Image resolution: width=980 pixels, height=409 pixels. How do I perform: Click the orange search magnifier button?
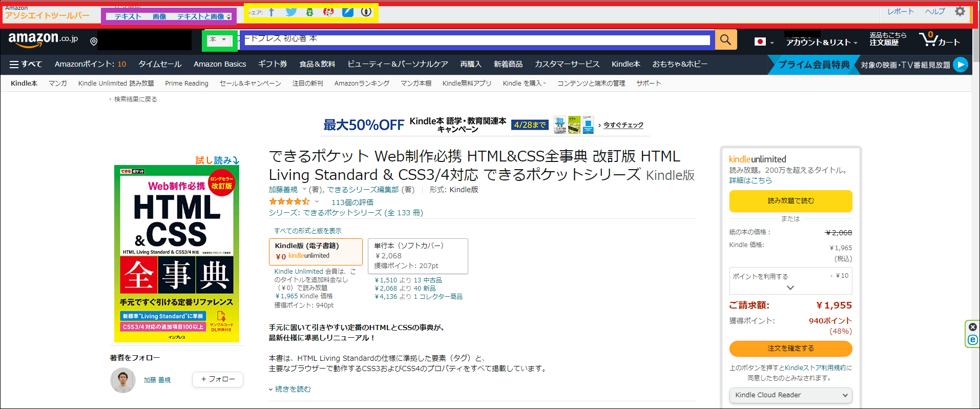pyautogui.click(x=726, y=39)
